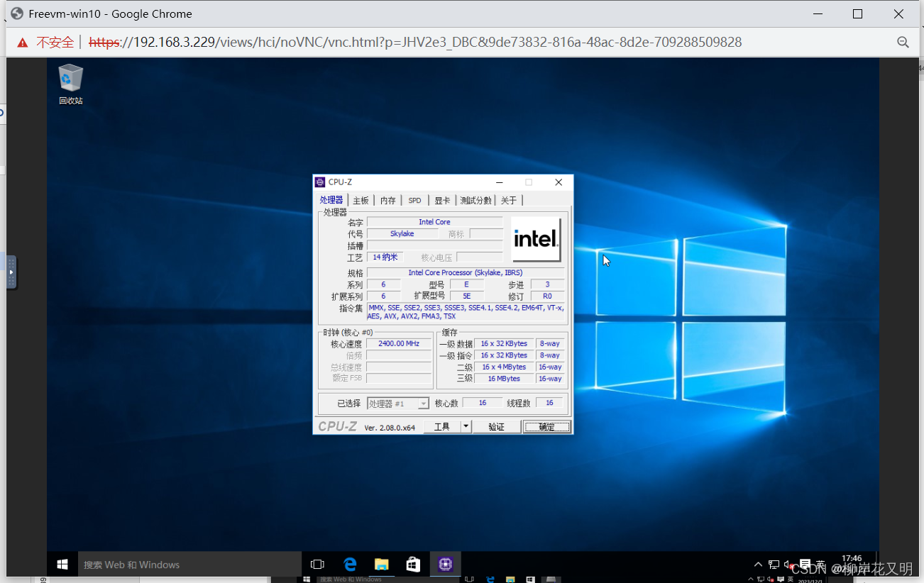924x583 pixels.
Task: Click the 不安全 security label
Action: pyautogui.click(x=55, y=43)
